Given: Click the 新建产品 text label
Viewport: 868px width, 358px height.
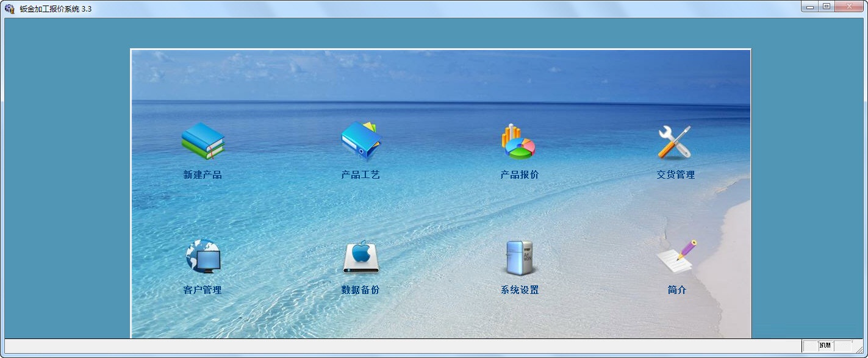Looking at the screenshot, I should coord(202,174).
